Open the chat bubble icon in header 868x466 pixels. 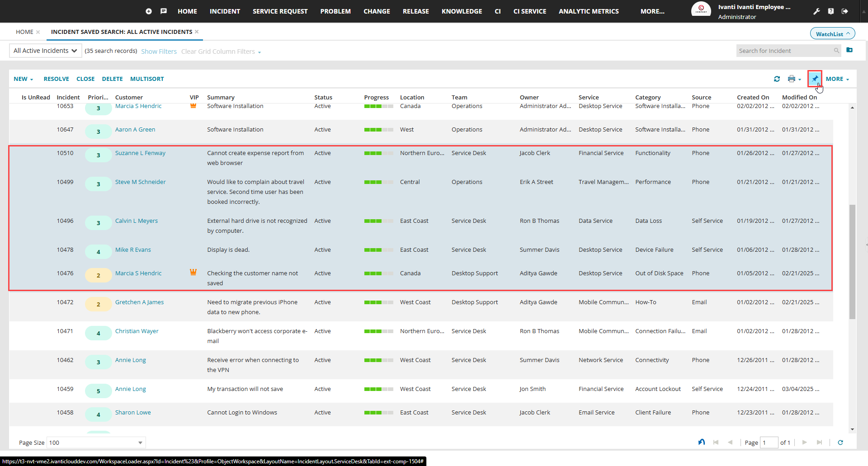tap(164, 11)
